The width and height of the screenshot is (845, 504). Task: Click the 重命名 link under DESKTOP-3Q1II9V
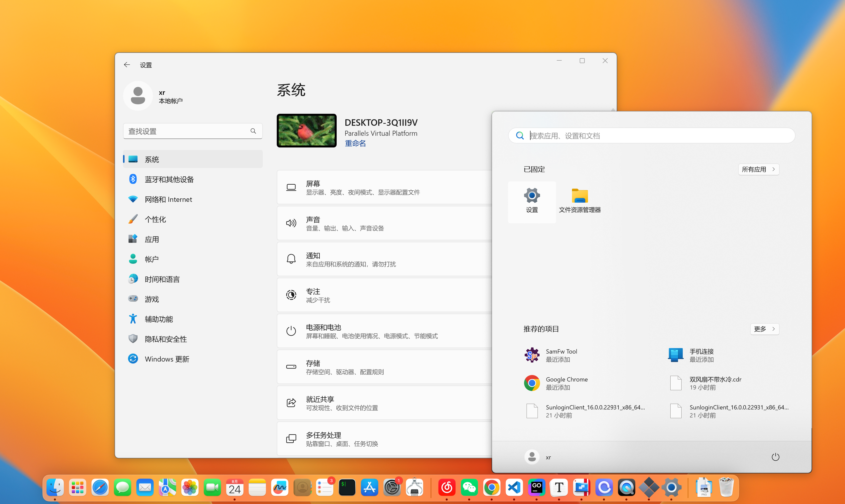[x=355, y=143]
